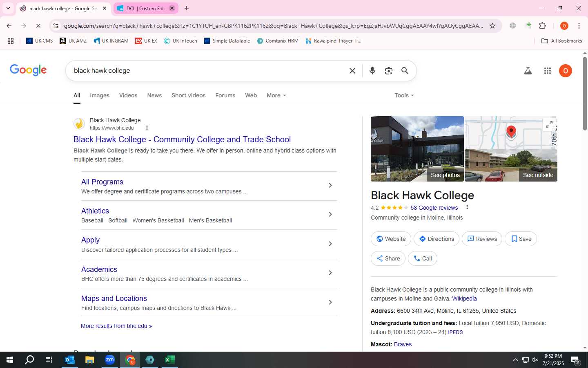Expand the Apply sitelink chevron
The height and width of the screenshot is (368, 588).
[x=330, y=244]
